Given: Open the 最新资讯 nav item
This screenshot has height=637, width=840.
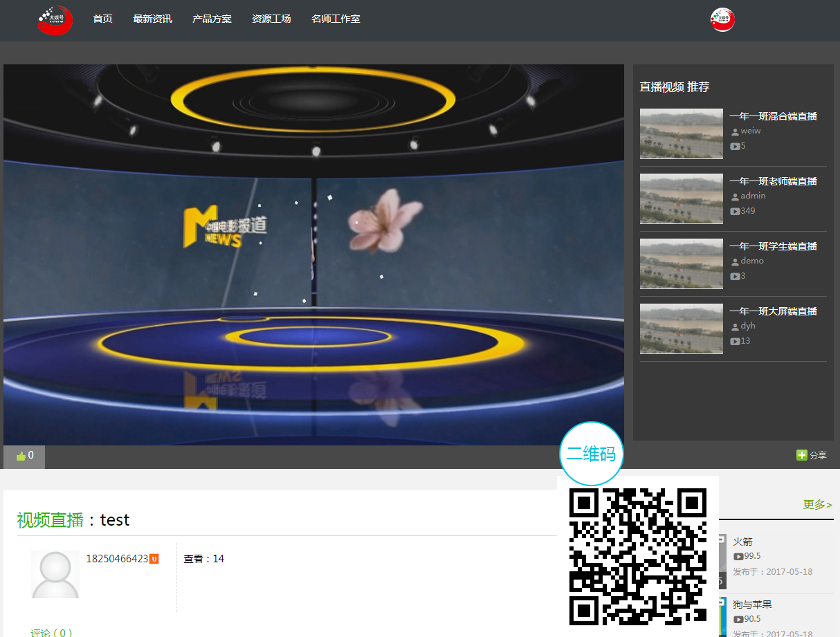Looking at the screenshot, I should click(153, 19).
